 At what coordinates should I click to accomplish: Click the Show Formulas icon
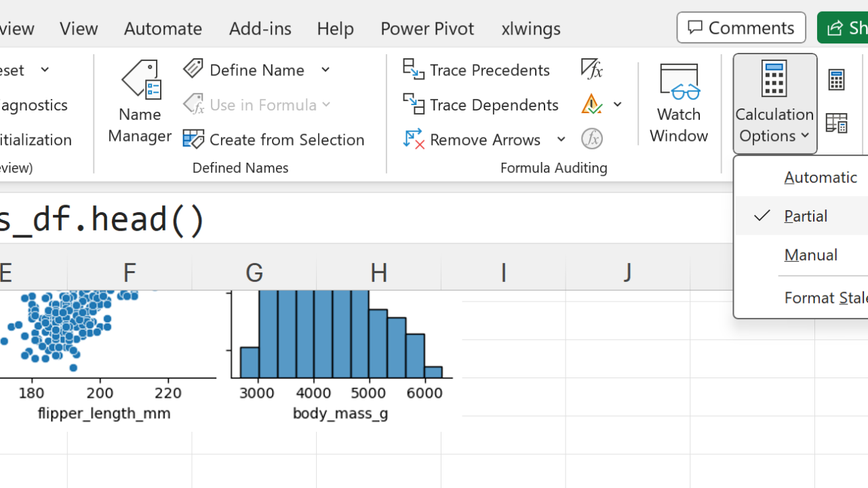pyautogui.click(x=592, y=69)
